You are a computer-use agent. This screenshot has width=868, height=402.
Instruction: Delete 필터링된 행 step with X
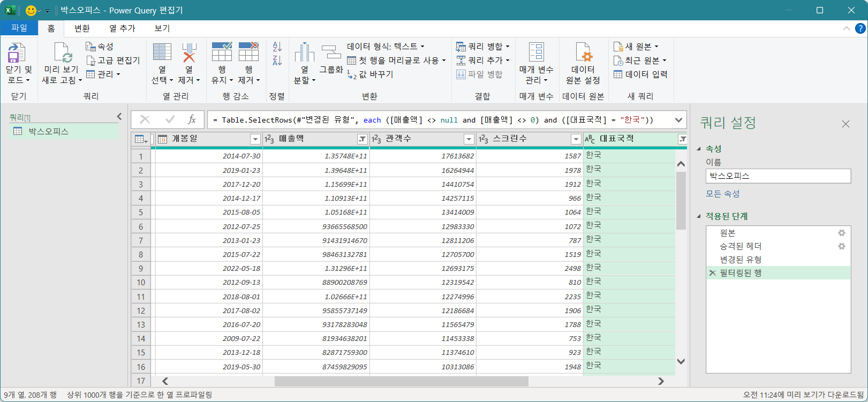712,273
